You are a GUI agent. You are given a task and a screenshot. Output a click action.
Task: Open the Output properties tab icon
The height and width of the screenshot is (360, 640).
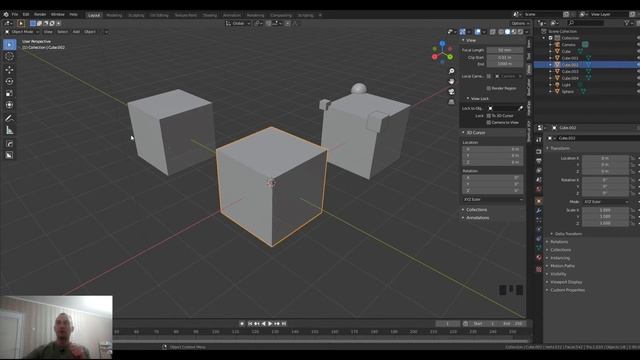539,161
